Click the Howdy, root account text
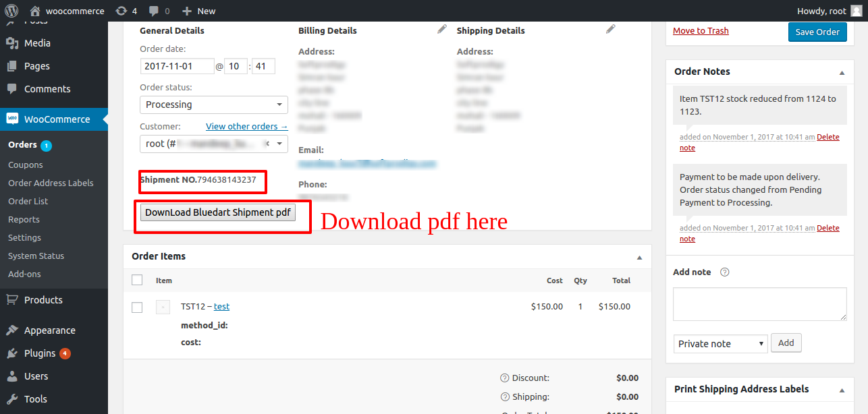This screenshot has width=868, height=414. (x=821, y=11)
